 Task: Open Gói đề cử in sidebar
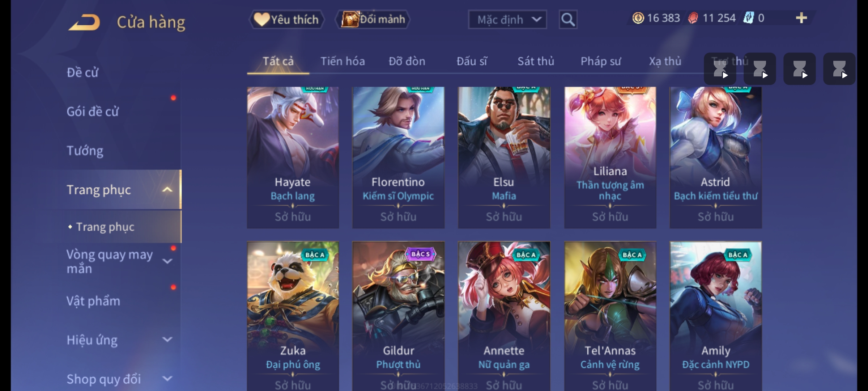(x=93, y=112)
